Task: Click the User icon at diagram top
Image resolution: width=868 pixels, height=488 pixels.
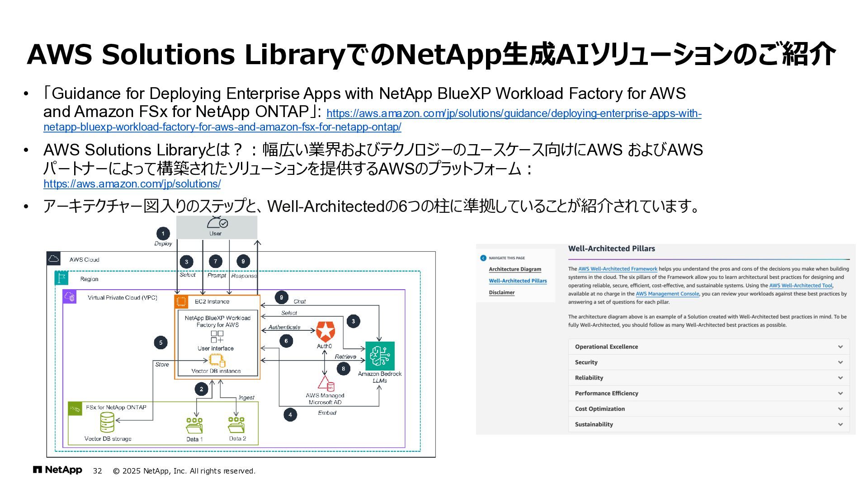Action: pos(217,223)
